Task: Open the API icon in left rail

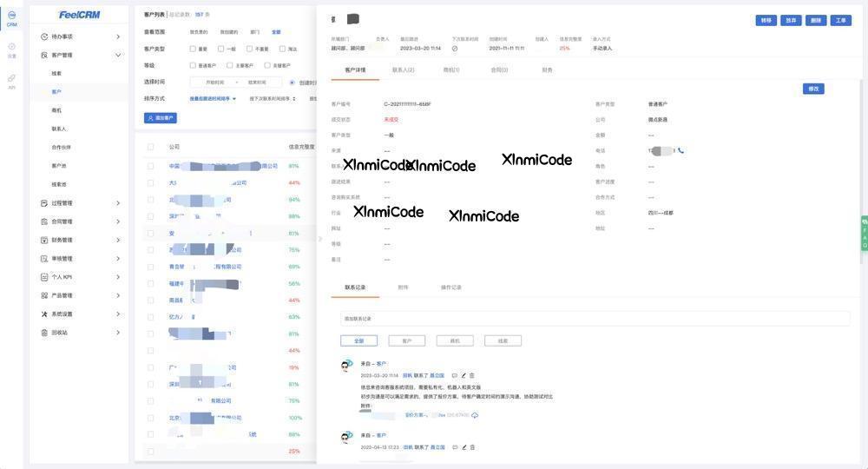Action: click(11, 78)
